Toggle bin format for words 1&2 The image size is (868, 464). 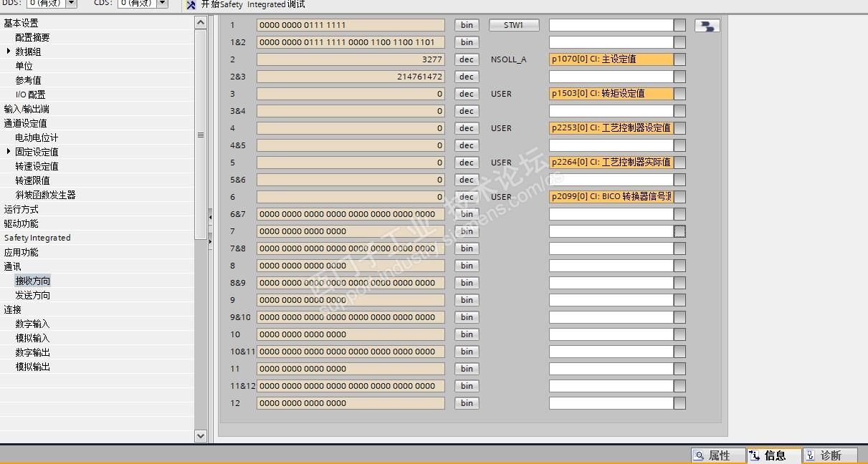point(467,42)
